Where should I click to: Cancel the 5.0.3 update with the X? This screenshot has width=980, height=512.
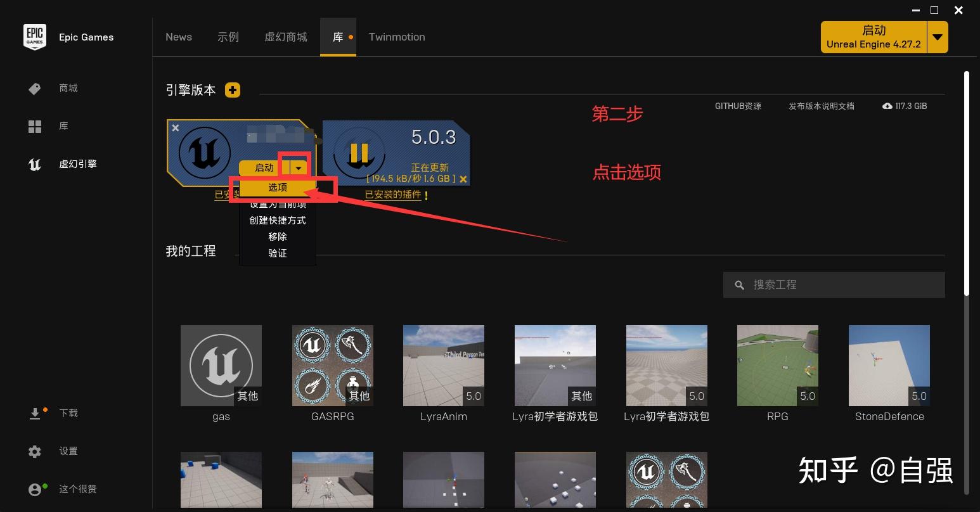pos(463,179)
